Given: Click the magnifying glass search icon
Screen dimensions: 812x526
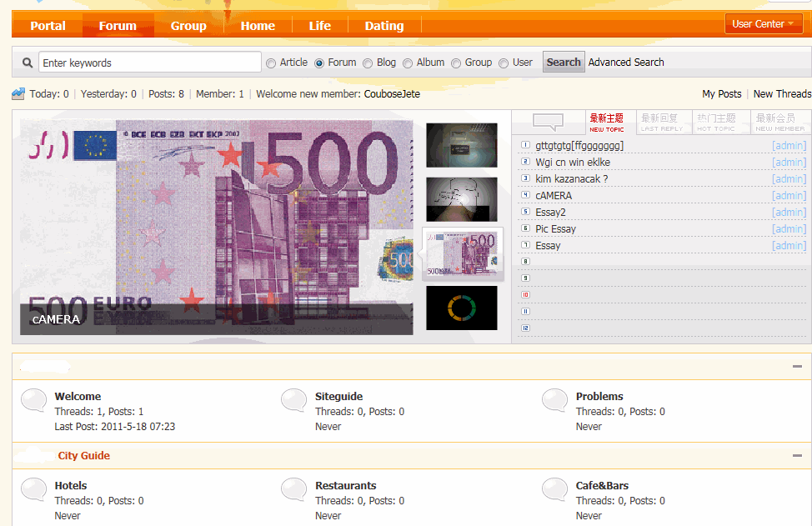Looking at the screenshot, I should (28, 63).
